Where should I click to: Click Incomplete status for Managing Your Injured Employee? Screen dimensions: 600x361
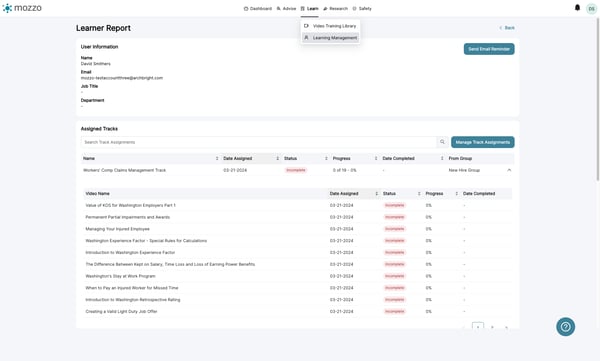click(x=395, y=229)
